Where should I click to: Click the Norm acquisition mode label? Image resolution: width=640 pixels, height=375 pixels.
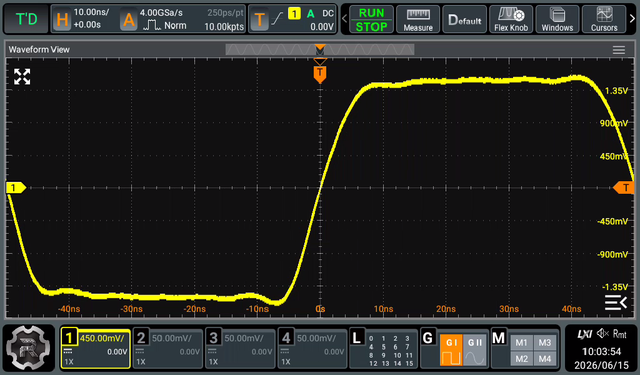tap(175, 25)
